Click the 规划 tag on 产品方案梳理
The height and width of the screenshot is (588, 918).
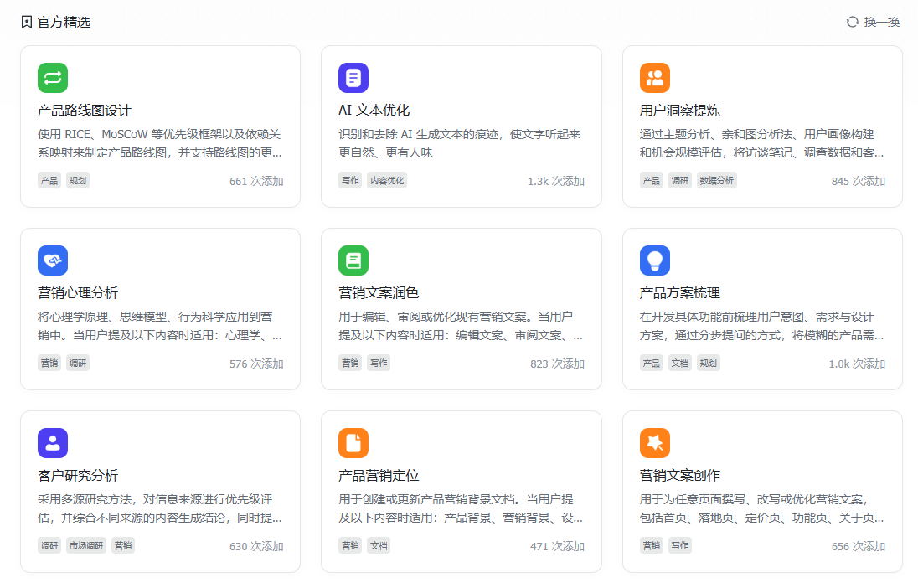pos(709,363)
